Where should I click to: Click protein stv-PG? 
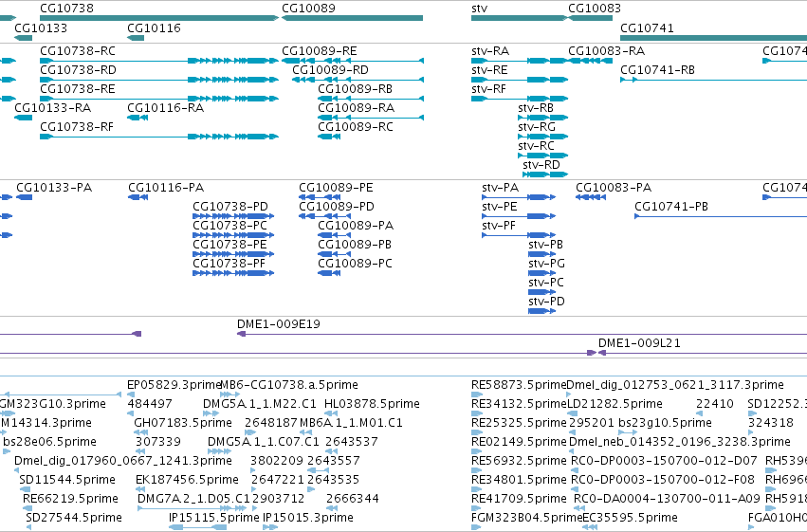coord(546,263)
